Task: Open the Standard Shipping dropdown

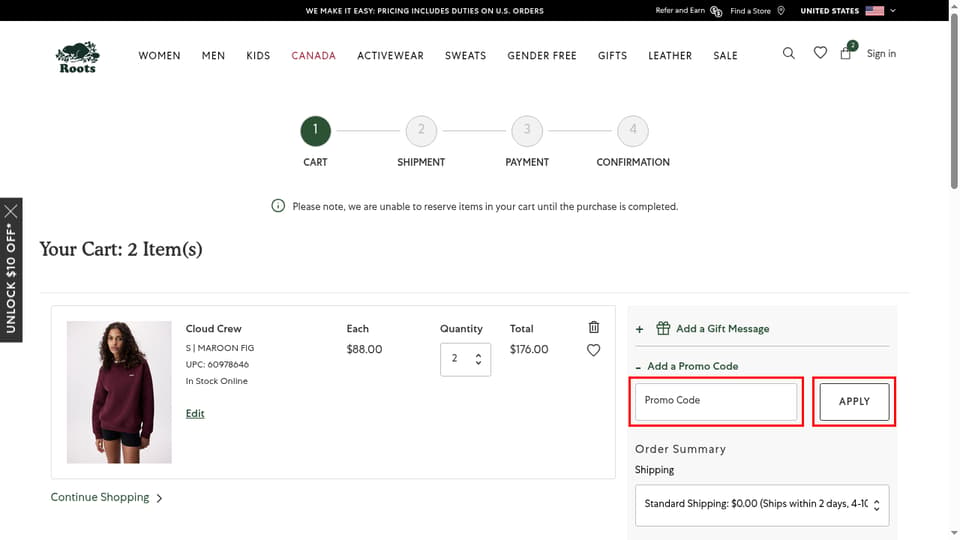Action: (762, 505)
